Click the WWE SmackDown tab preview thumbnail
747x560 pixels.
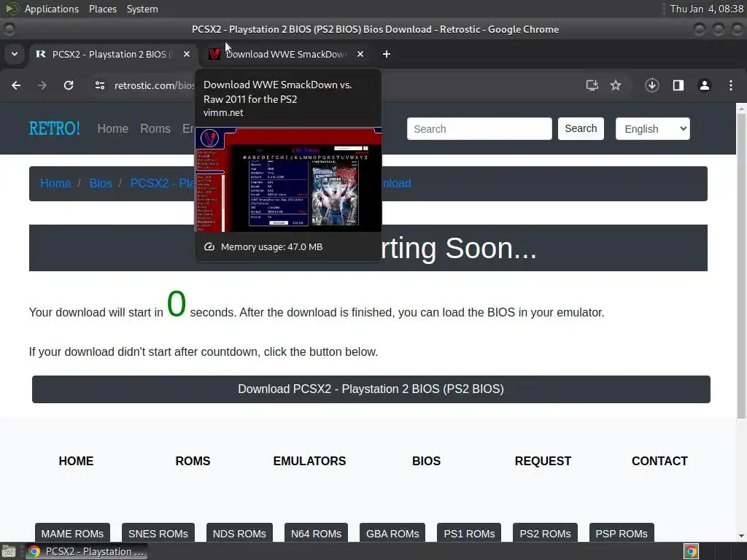click(x=288, y=179)
